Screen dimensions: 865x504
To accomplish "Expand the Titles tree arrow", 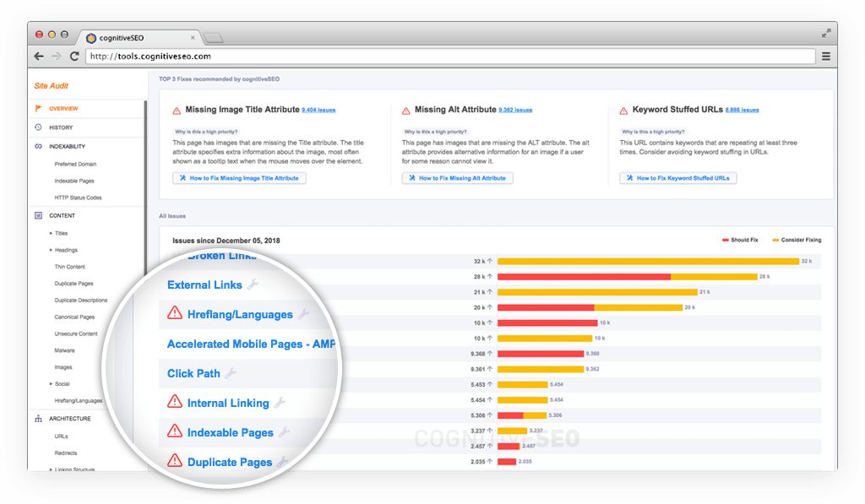I will pyautogui.click(x=51, y=233).
